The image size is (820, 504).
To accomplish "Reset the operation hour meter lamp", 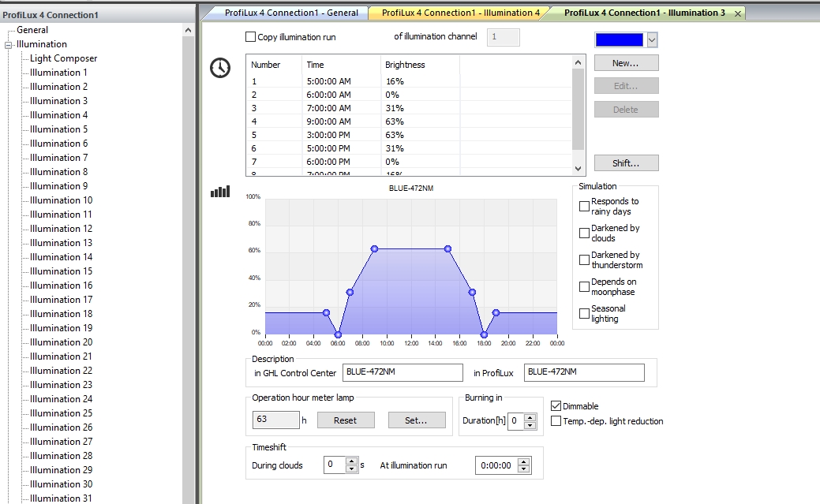I will click(x=346, y=420).
